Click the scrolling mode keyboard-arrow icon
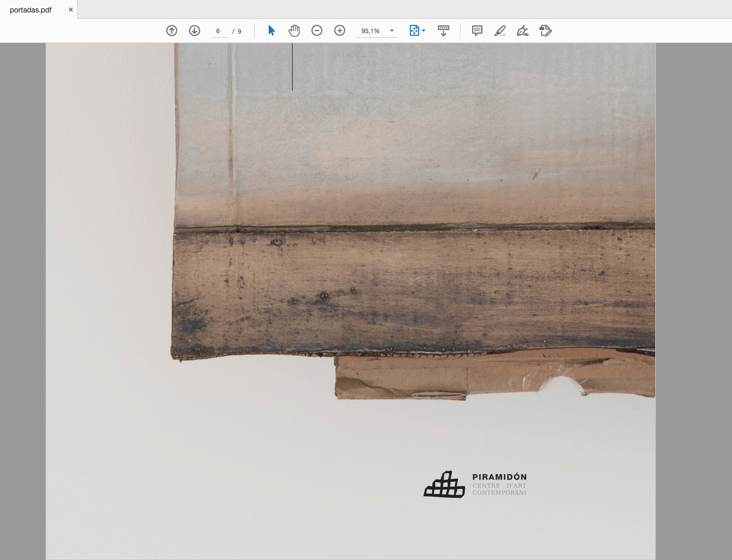The image size is (732, 560). tap(444, 31)
